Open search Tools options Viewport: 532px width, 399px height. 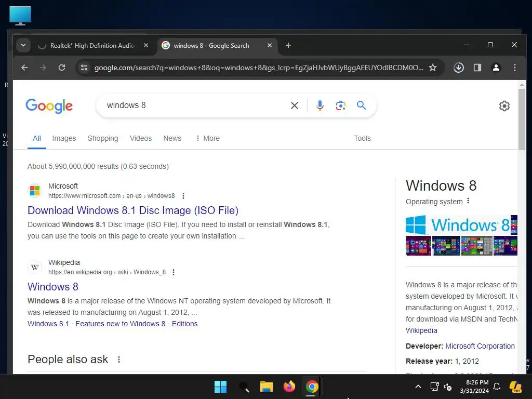coord(362,138)
